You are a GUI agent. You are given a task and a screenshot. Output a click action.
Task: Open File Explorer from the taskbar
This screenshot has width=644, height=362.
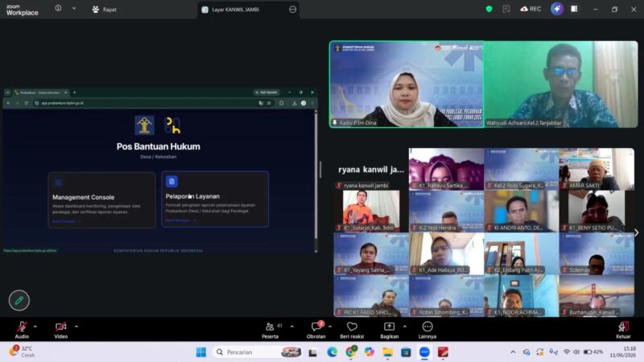387,352
